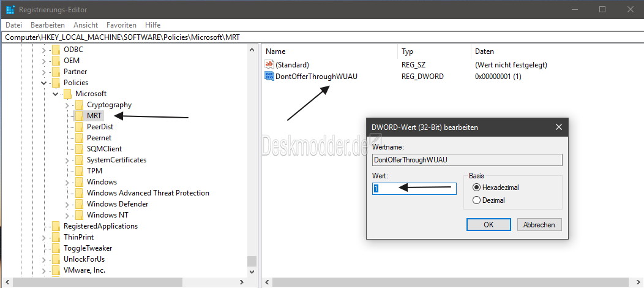
Task: Select the PeerDist folder icon
Action: [x=79, y=127]
